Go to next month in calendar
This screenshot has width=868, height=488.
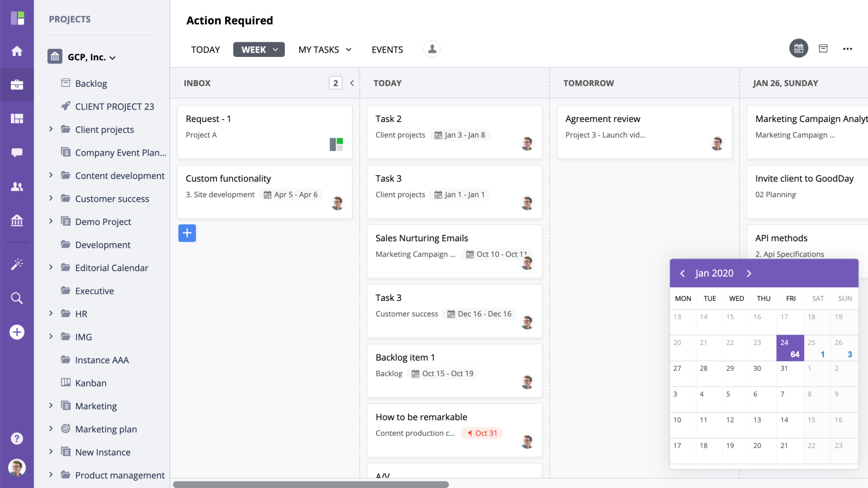click(749, 273)
